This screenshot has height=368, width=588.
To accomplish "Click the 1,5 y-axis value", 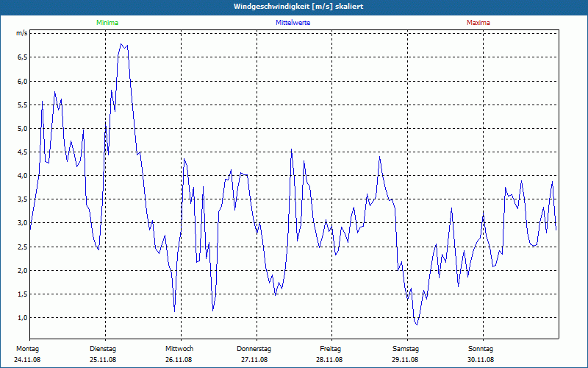I will click(22, 294).
